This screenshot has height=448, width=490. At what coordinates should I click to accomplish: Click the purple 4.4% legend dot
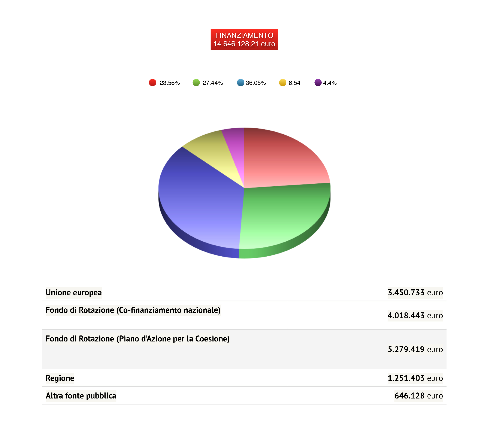pyautogui.click(x=318, y=83)
